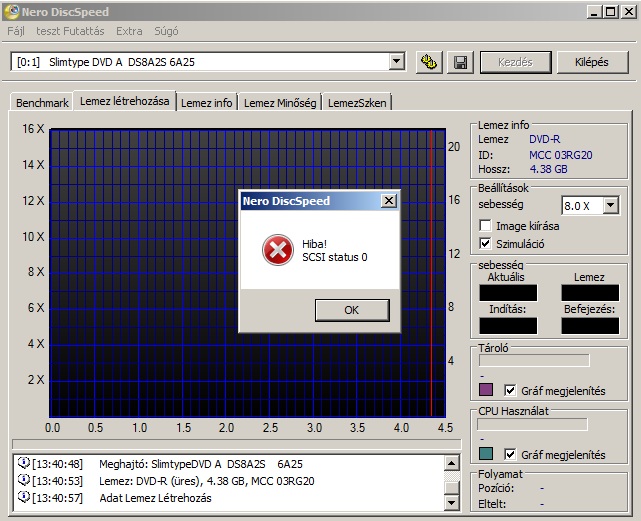Viewport: 641px width, 521px height.
Task: Open the Extra menu
Action: tap(129, 31)
